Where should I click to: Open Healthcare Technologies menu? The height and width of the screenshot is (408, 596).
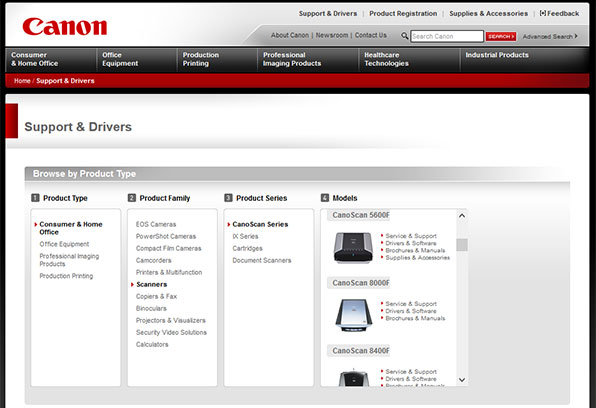coord(386,59)
